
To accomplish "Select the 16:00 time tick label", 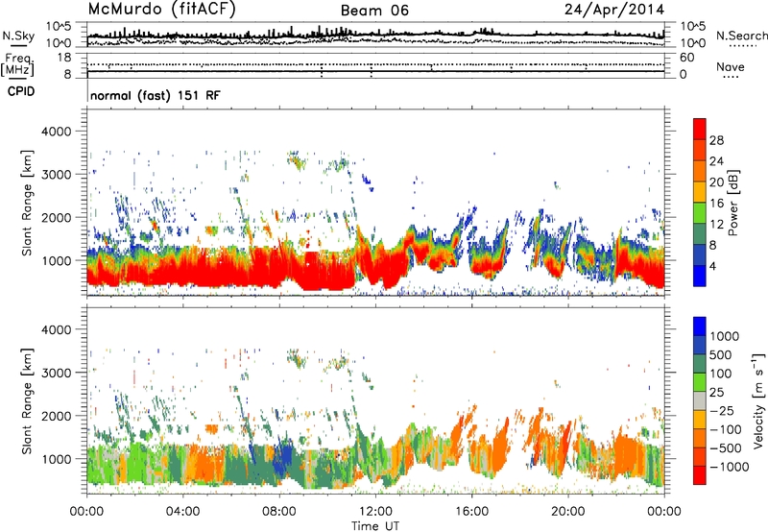I will click(x=471, y=512).
